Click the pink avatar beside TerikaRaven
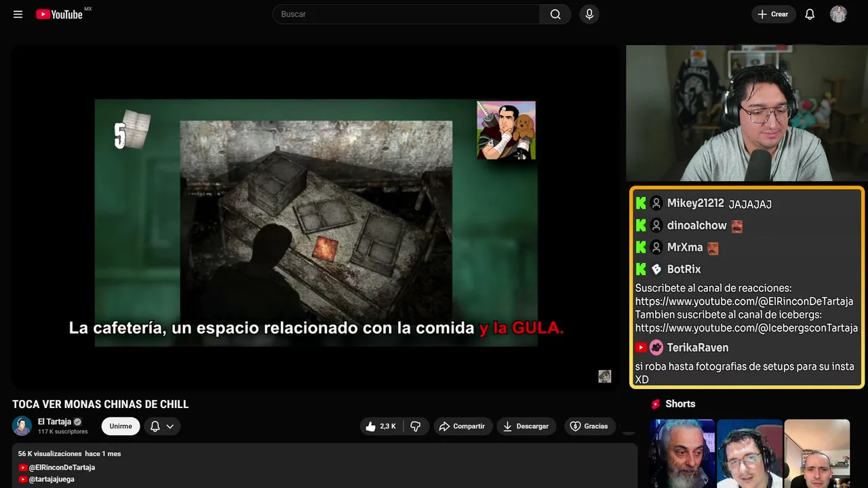Viewport: 868px width, 488px height. point(656,348)
